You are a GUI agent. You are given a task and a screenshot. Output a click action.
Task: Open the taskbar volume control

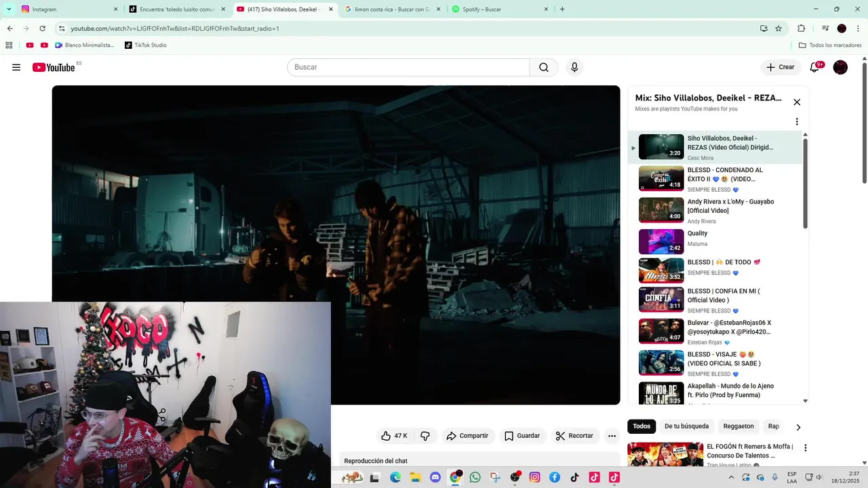click(820, 477)
